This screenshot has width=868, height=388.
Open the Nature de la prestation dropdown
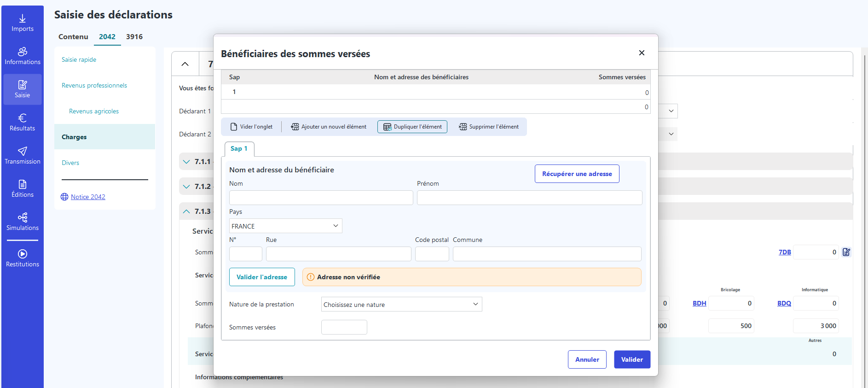point(401,304)
